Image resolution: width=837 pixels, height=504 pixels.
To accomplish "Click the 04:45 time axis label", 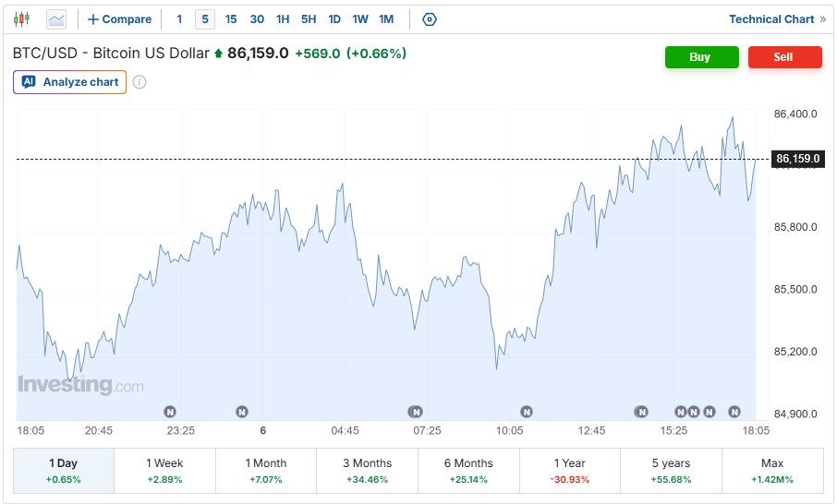I will [x=345, y=430].
